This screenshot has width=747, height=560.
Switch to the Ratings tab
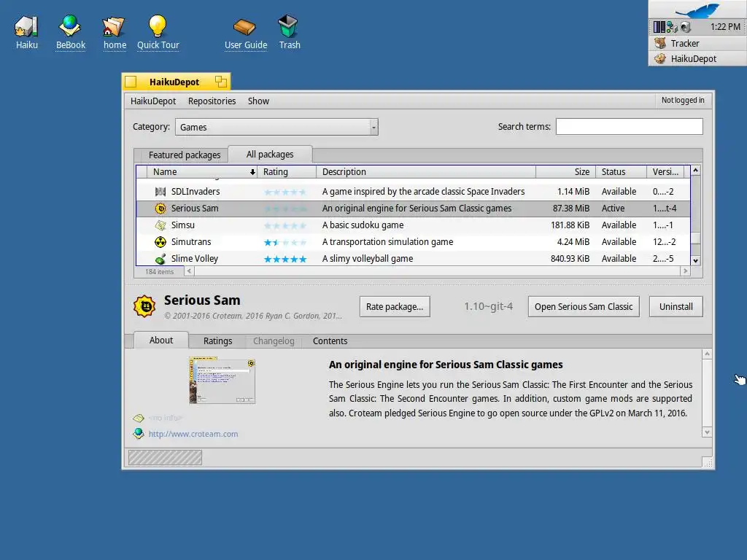(x=217, y=341)
